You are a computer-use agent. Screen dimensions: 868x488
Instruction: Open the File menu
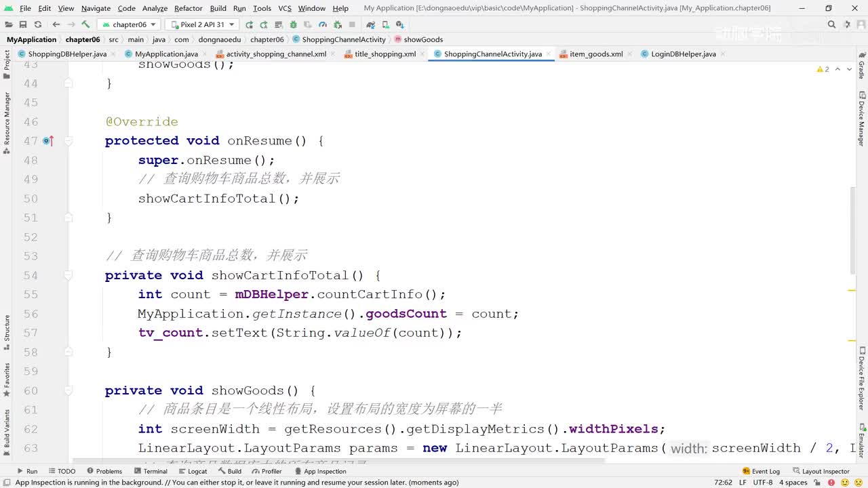tap(25, 8)
